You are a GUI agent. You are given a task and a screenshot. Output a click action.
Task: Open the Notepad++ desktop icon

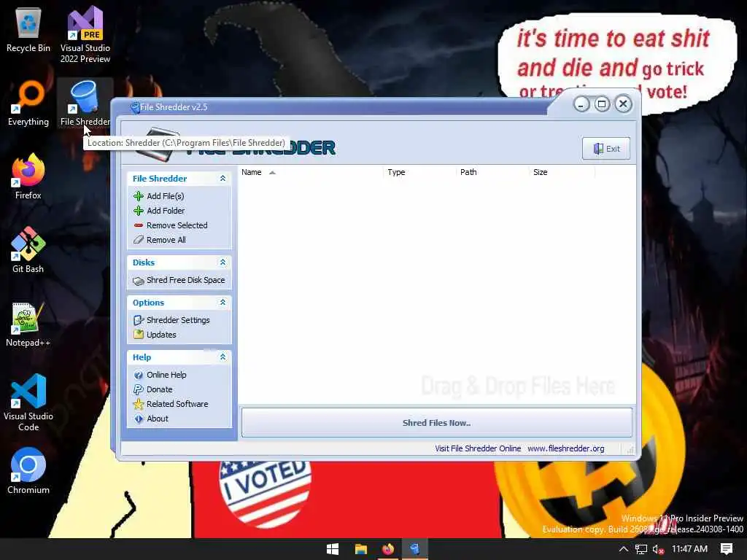click(28, 324)
